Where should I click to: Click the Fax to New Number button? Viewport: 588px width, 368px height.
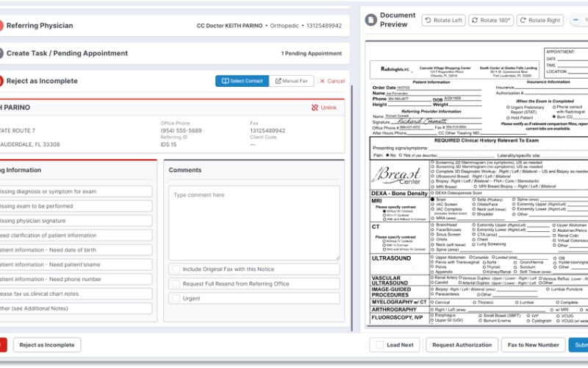coord(533,344)
